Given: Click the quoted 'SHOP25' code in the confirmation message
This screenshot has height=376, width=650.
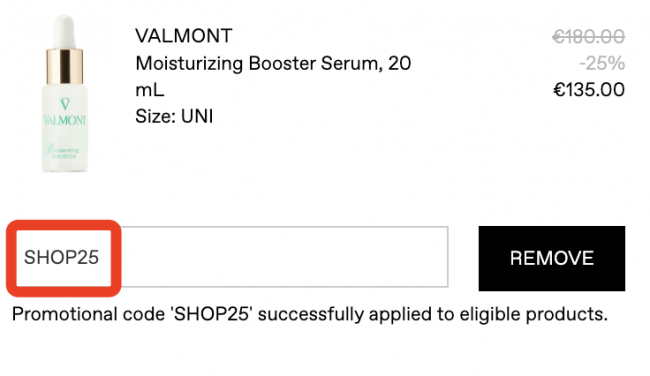Looking at the screenshot, I should pyautogui.click(x=211, y=314).
